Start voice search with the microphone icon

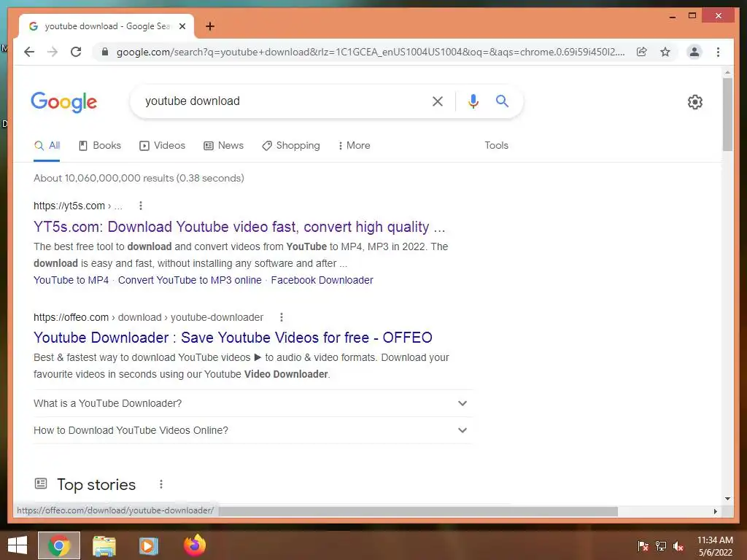point(473,101)
